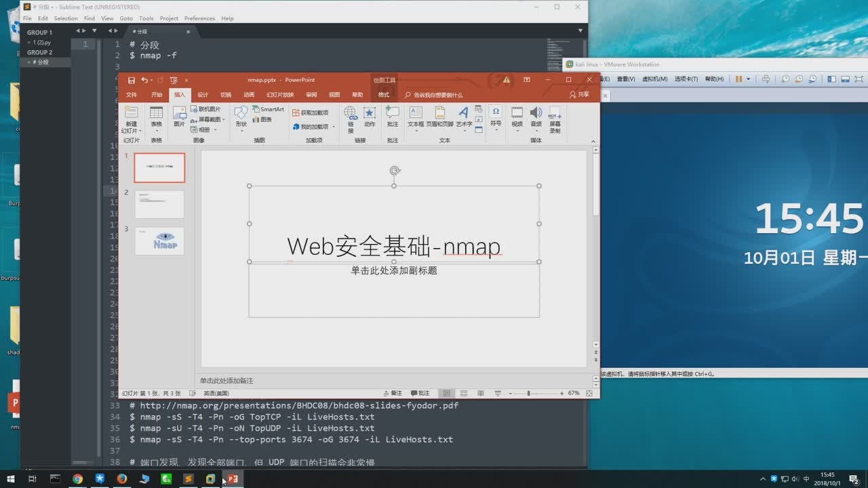Insert a new slide (新建幻灯片)
The width and height of the screenshot is (868, 488).
pyautogui.click(x=131, y=121)
